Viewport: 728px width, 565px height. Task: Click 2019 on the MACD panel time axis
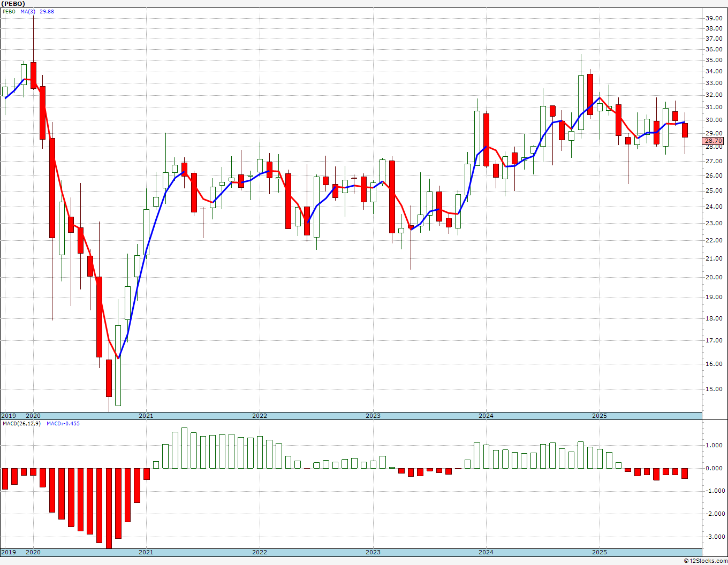[x=8, y=552]
